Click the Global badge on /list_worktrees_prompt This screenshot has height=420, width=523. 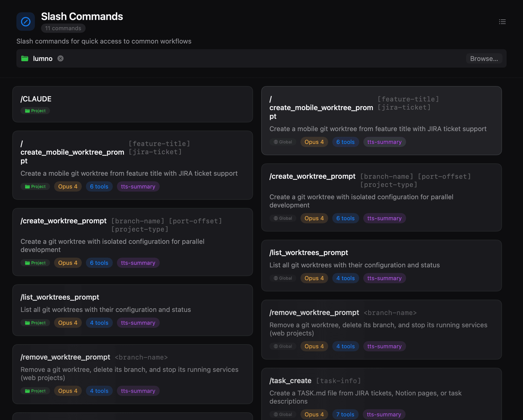[x=283, y=278]
